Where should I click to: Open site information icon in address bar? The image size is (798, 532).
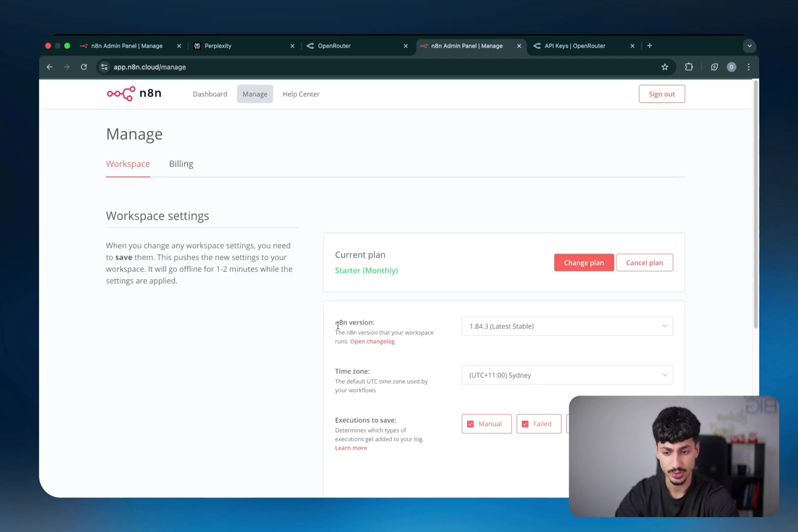tap(104, 67)
